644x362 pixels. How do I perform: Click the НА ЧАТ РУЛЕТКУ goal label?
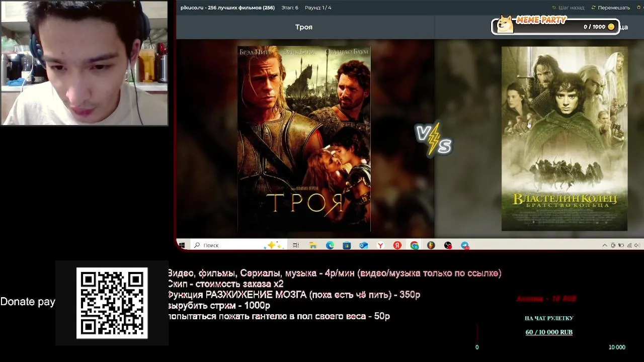[549, 318]
